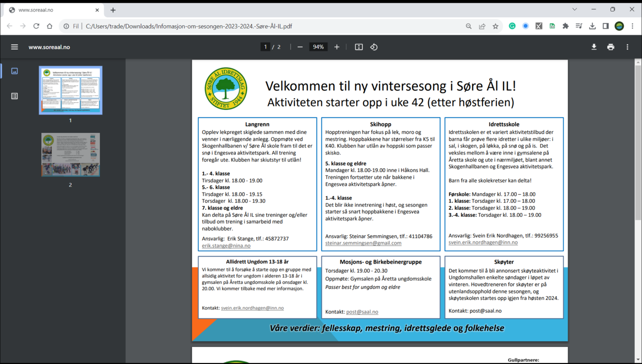Show document outline panel

(15, 96)
